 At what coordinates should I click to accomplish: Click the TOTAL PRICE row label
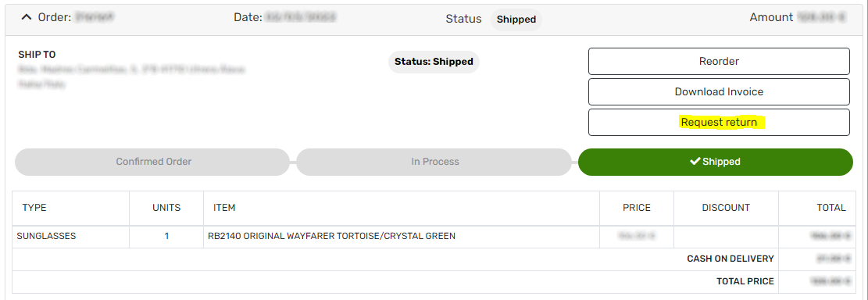click(745, 282)
